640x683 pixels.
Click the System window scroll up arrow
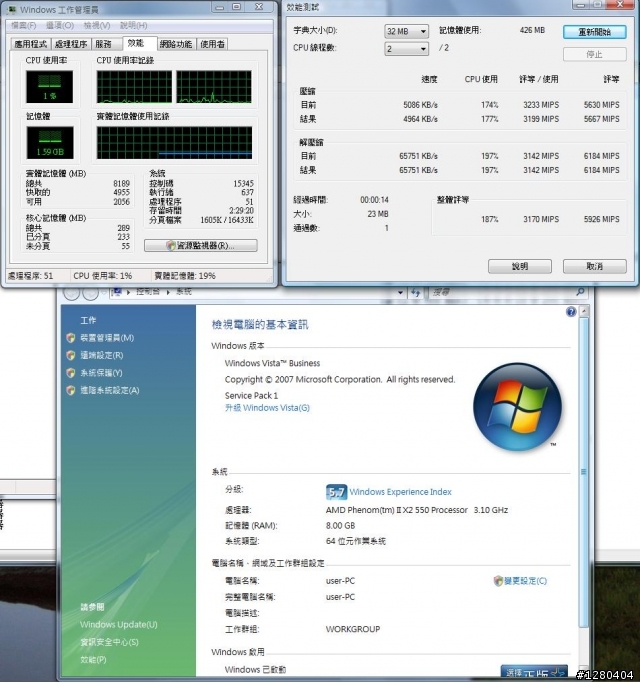[584, 311]
